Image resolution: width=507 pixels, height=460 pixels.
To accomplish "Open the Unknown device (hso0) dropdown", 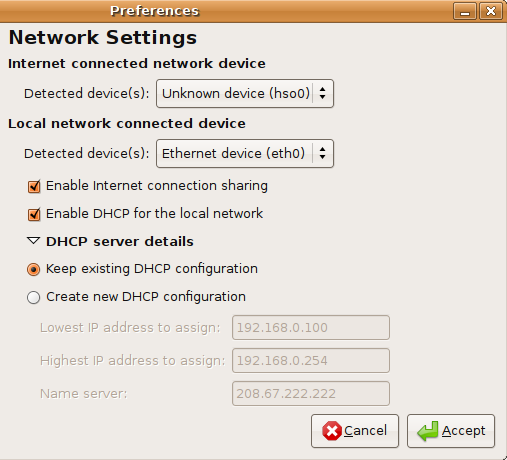I will (245, 93).
